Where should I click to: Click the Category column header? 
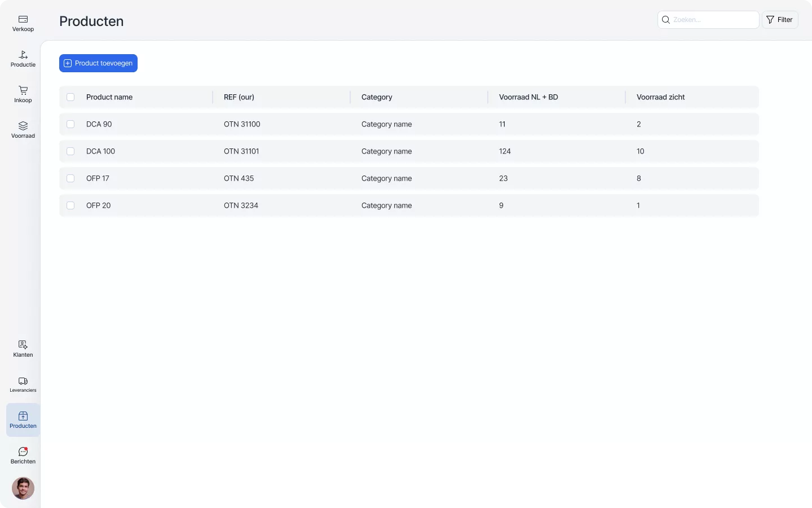coord(377,97)
